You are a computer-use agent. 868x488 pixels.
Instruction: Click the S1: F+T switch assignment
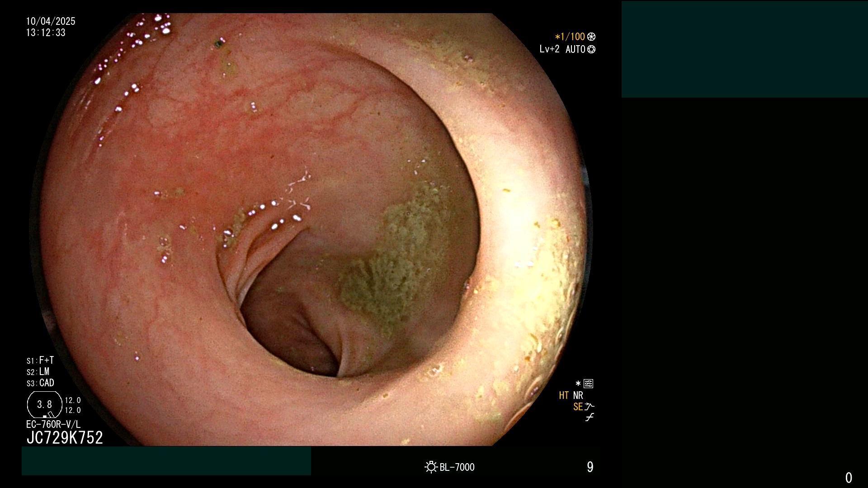(40, 360)
